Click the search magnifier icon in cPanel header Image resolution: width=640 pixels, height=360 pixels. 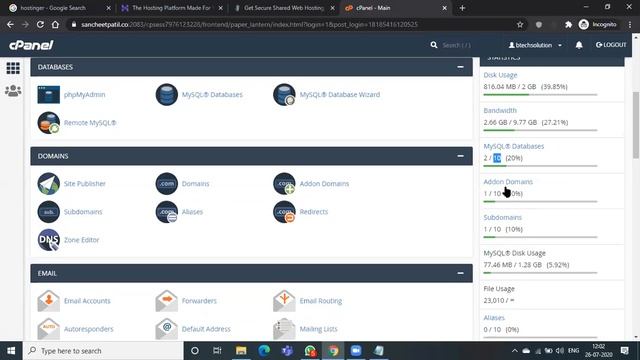433,45
